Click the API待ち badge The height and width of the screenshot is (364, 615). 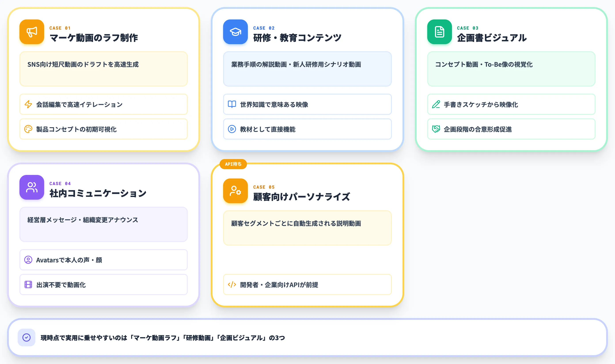point(233,164)
